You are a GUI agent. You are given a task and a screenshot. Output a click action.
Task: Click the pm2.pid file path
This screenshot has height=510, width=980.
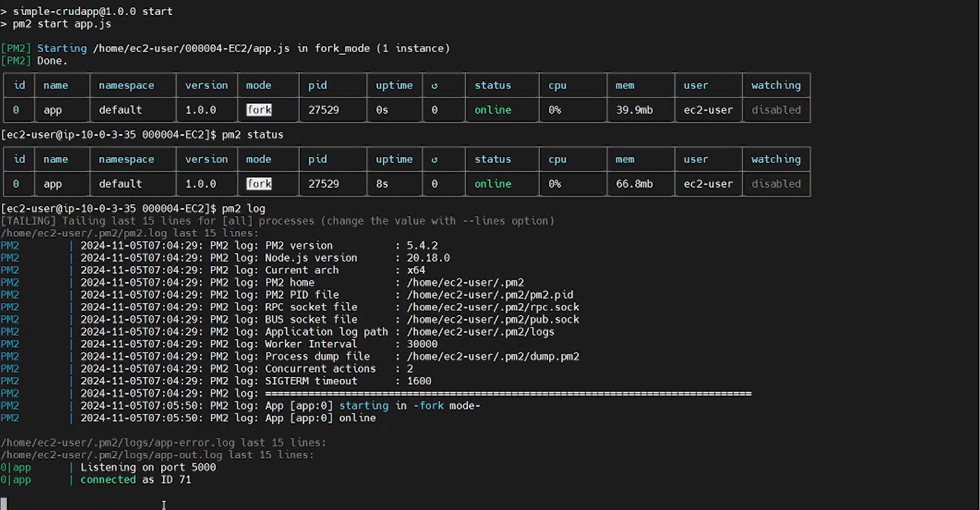[490, 295]
